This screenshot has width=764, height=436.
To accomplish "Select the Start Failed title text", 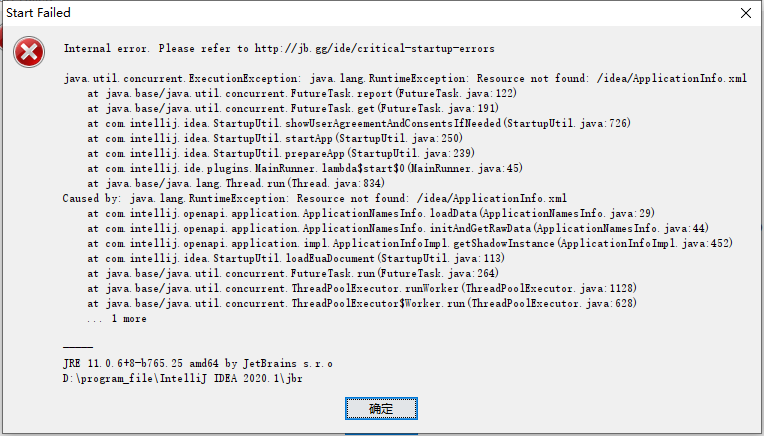I will (x=38, y=13).
